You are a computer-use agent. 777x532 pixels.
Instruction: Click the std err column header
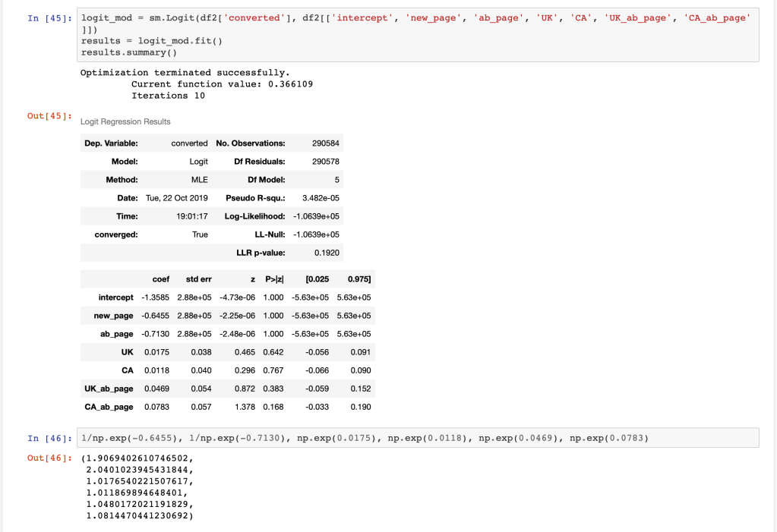pos(198,279)
